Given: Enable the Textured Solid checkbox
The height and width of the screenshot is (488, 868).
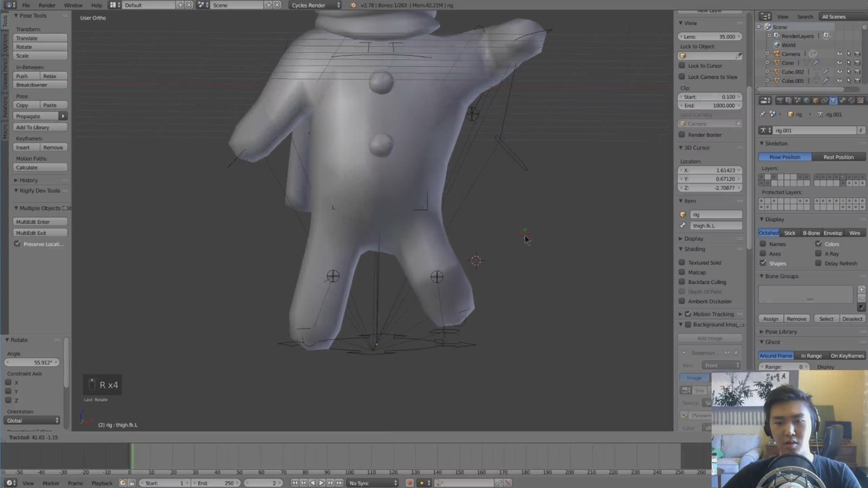Looking at the screenshot, I should (x=682, y=262).
